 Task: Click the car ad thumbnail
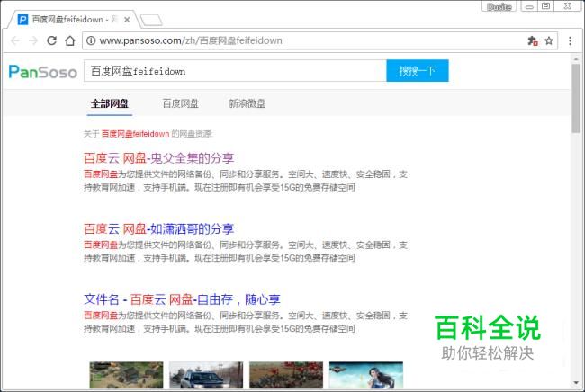click(x=206, y=375)
